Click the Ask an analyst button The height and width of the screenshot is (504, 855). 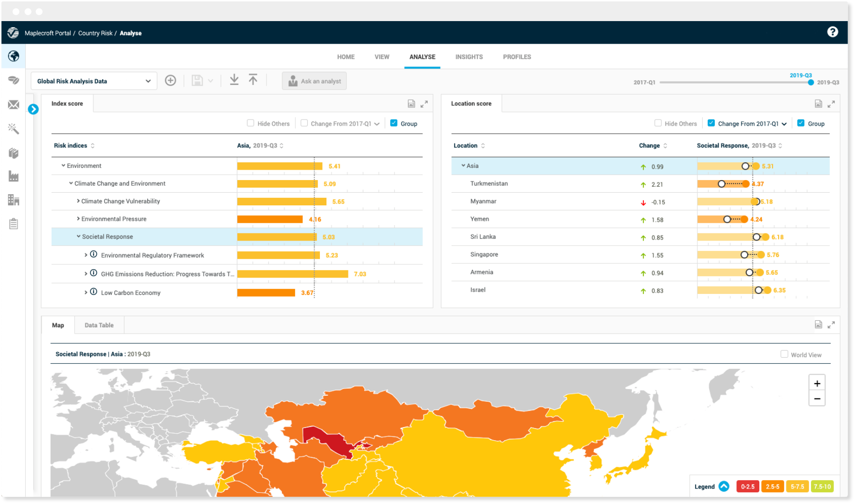(x=314, y=81)
